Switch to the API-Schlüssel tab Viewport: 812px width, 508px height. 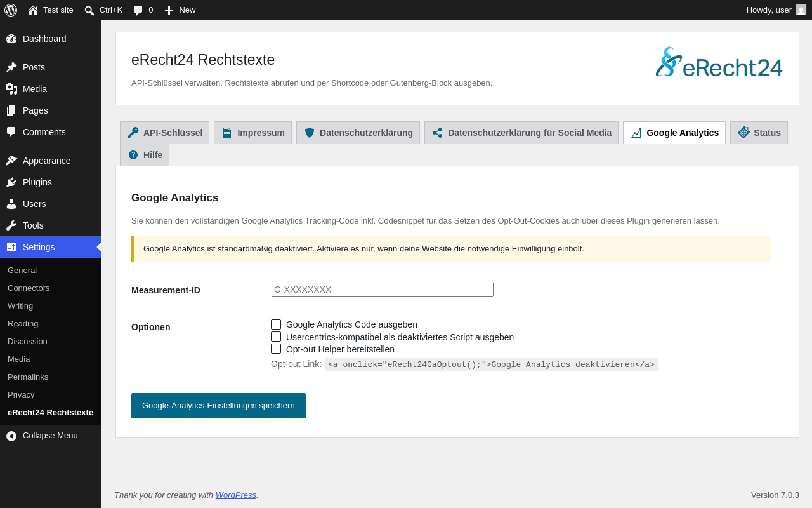165,133
